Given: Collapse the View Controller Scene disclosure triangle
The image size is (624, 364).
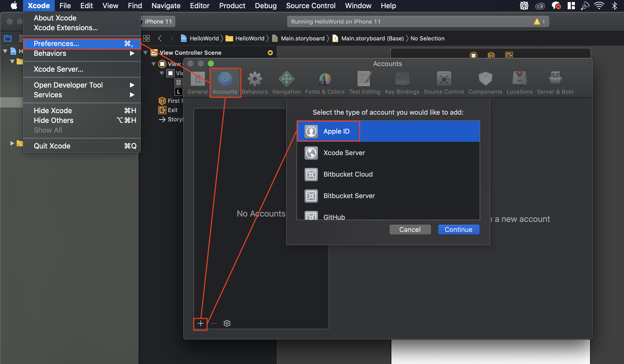Looking at the screenshot, I should 145,53.
